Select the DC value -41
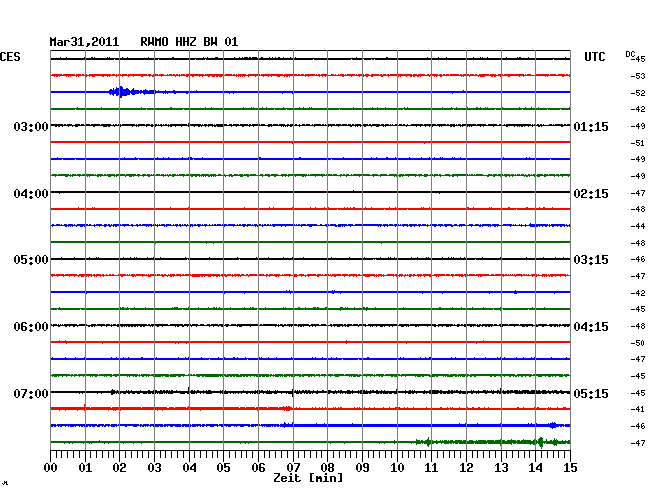Screen dimensions: 650x494 [x=638, y=409]
